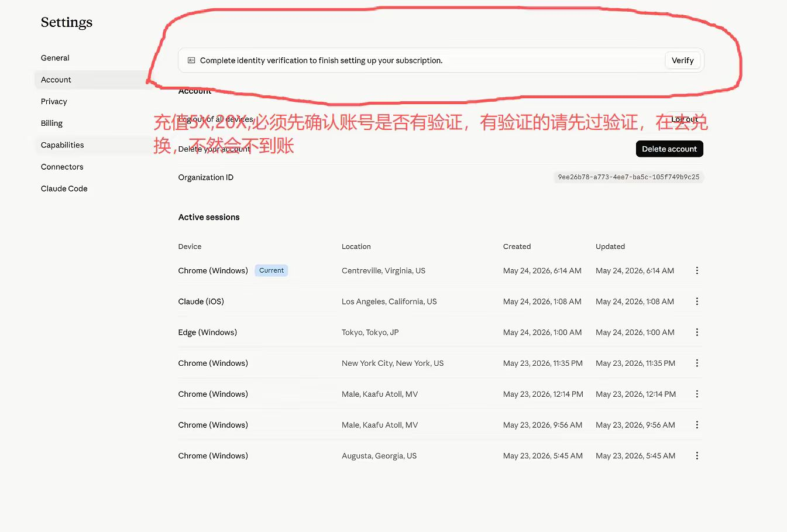This screenshot has width=787, height=532.
Task: Go to Privacy settings
Action: click(x=54, y=101)
